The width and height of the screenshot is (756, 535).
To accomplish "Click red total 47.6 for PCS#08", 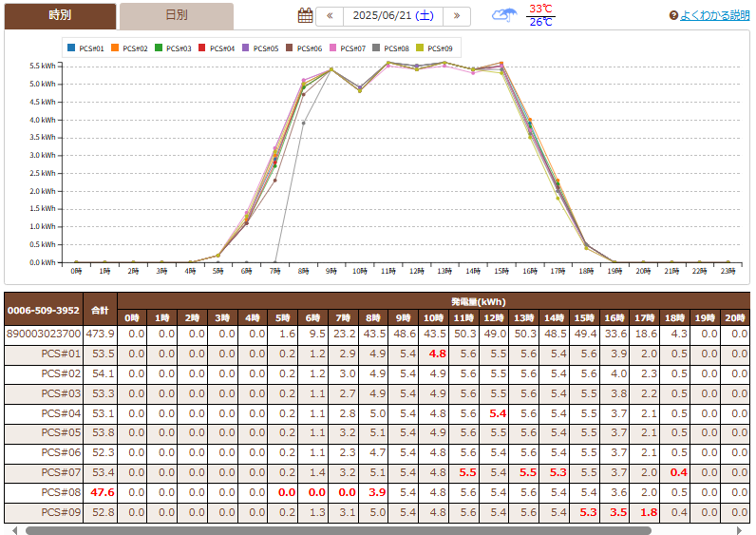I will tap(101, 492).
